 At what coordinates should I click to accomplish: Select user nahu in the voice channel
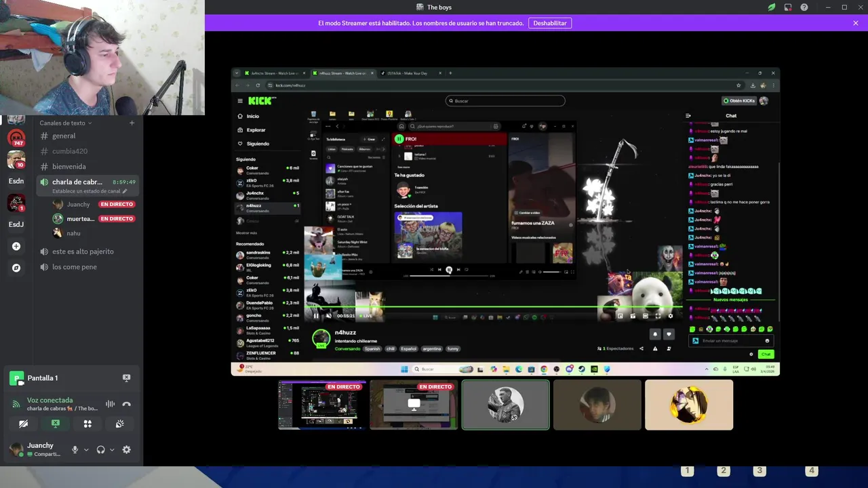(x=95, y=233)
